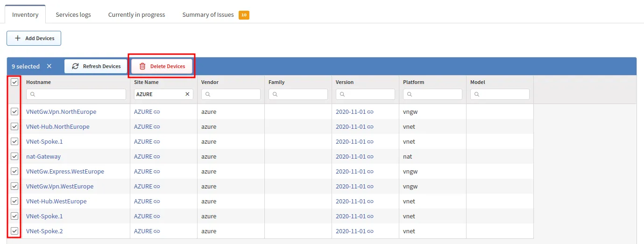This screenshot has width=644, height=244.
Task: Click site link icon in VNetGw.Express.WestEurope row
Action: 157,172
